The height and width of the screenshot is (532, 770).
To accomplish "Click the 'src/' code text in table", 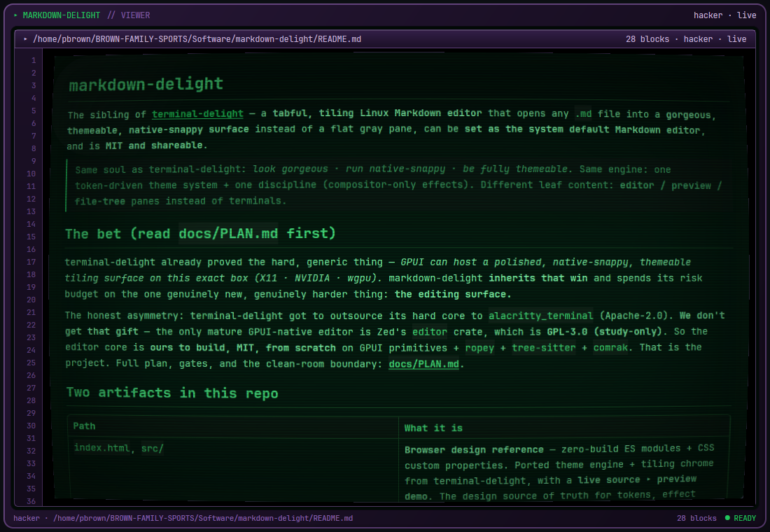I will pyautogui.click(x=152, y=449).
